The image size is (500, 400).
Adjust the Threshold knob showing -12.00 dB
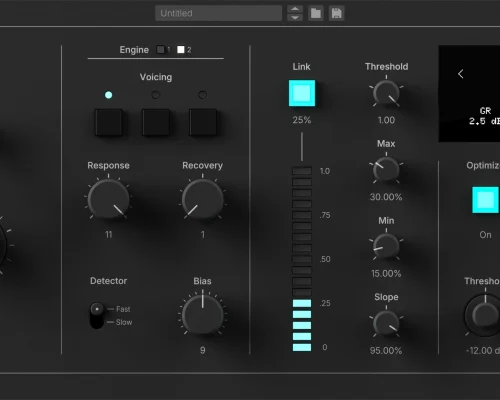pos(484,315)
